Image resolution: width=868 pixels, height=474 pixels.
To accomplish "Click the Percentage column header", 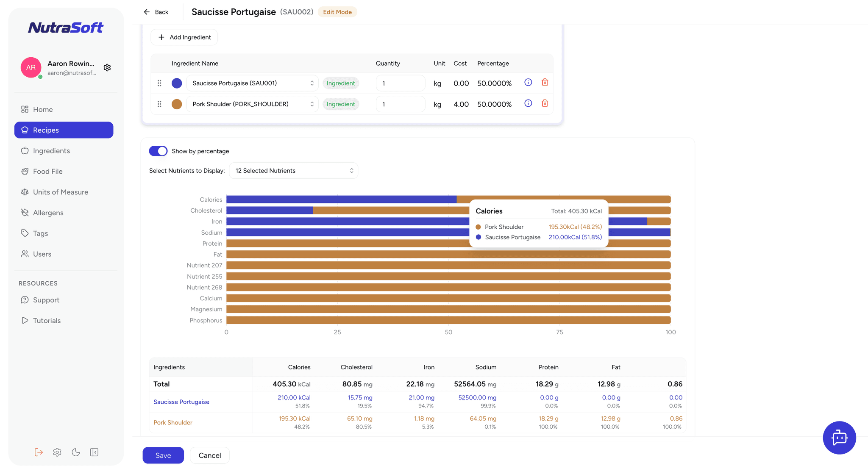I will point(493,63).
